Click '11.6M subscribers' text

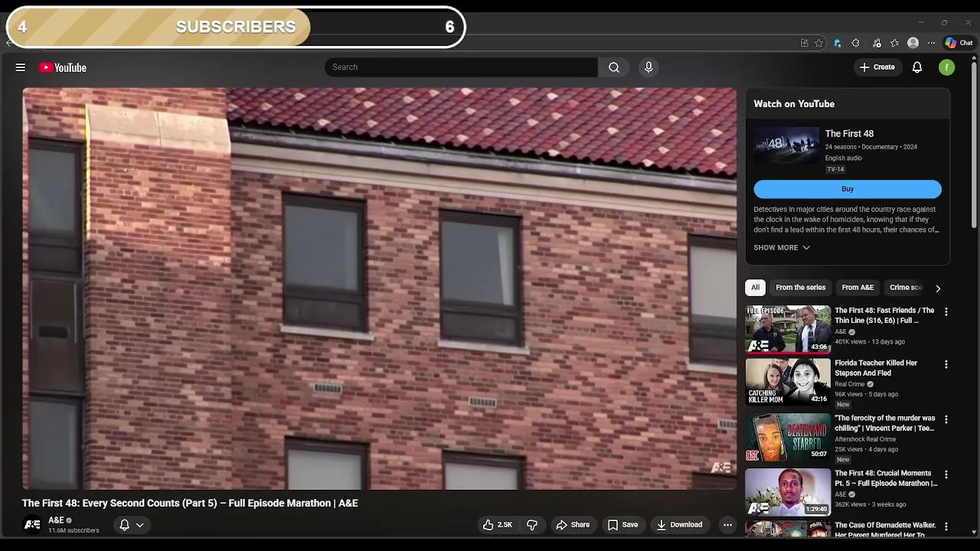click(73, 530)
